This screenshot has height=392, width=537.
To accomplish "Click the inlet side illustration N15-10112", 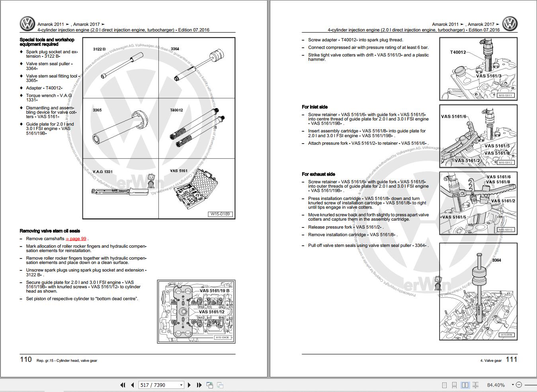I will coord(478,136).
